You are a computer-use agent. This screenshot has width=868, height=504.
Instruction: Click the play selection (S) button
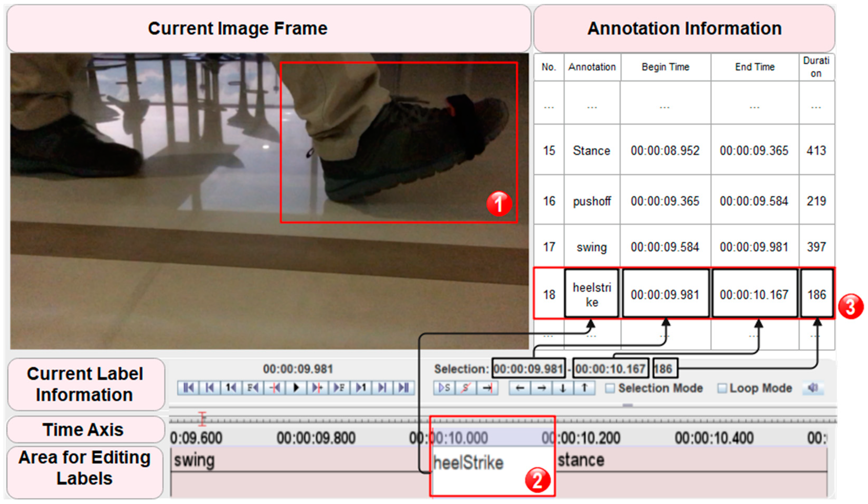coord(444,388)
